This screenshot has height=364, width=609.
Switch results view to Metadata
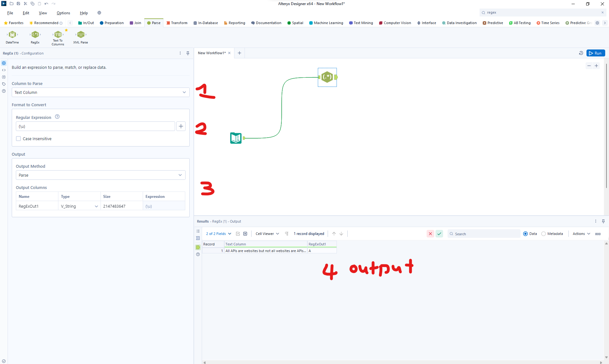[x=544, y=234]
